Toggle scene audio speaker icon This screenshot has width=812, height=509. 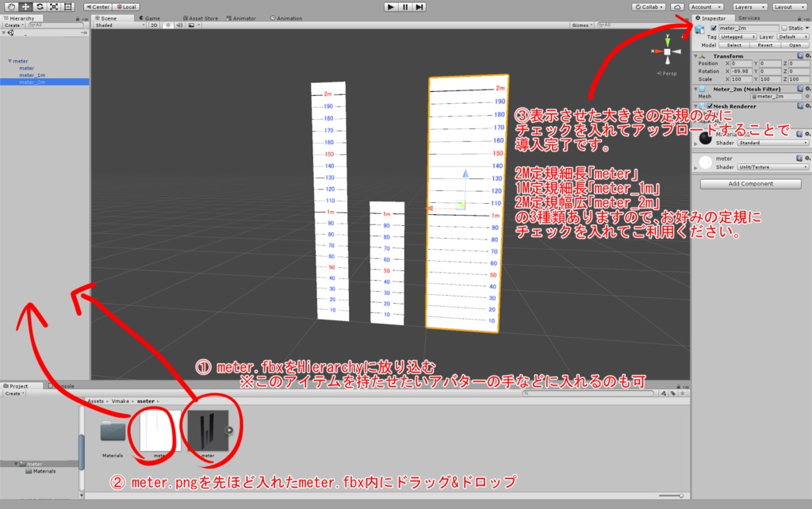(x=179, y=25)
